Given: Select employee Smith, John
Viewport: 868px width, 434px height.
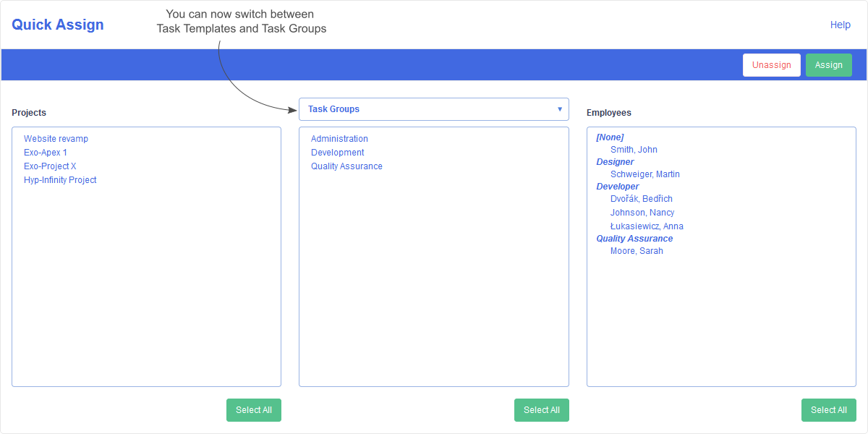Looking at the screenshot, I should (634, 150).
